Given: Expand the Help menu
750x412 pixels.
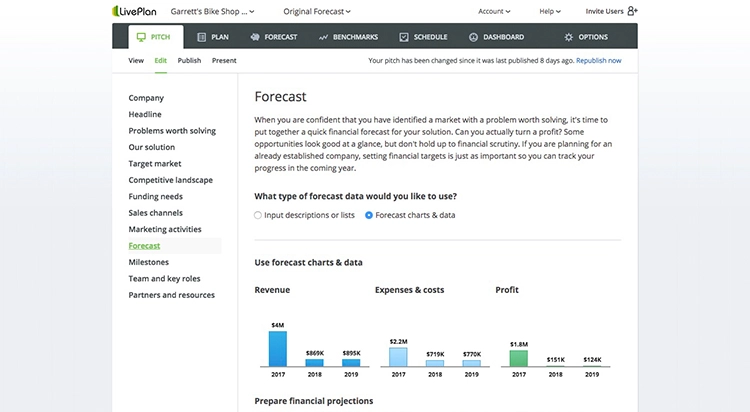Looking at the screenshot, I should pyautogui.click(x=551, y=11).
